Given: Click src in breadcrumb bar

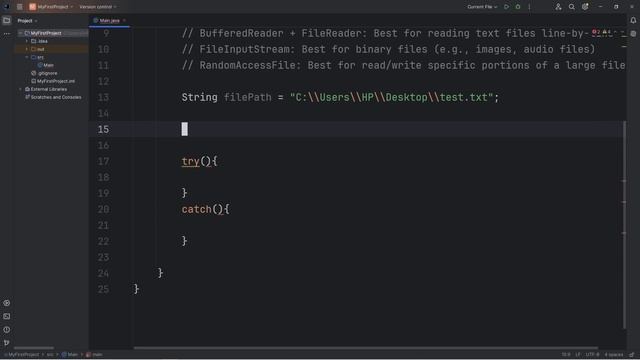Looking at the screenshot, I should click(50, 355).
